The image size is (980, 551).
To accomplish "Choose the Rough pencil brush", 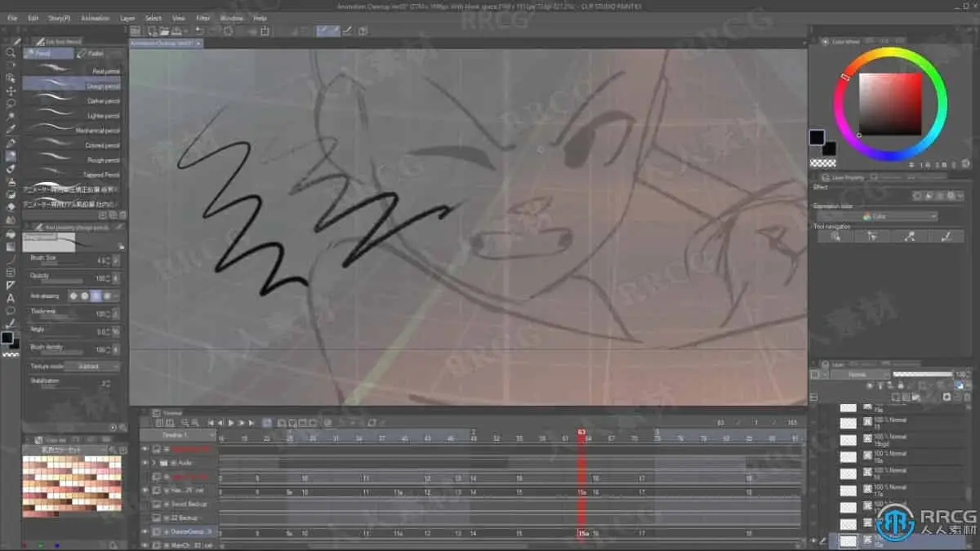I will (73, 159).
